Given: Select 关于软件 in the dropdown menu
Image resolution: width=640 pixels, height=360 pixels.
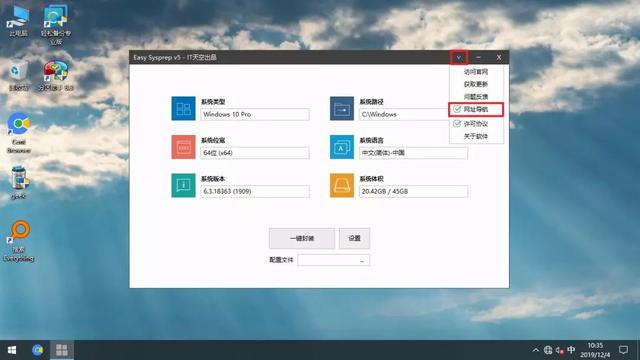Looking at the screenshot, I should coord(476,136).
